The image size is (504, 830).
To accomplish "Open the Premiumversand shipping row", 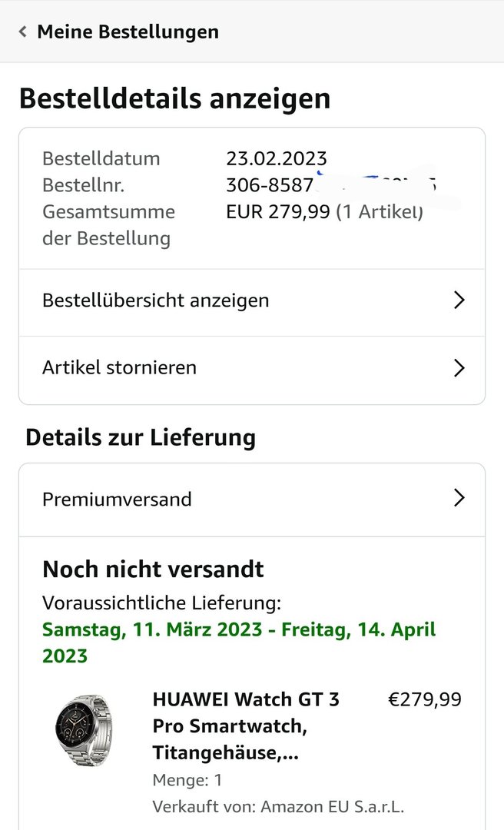I will coord(117,499).
